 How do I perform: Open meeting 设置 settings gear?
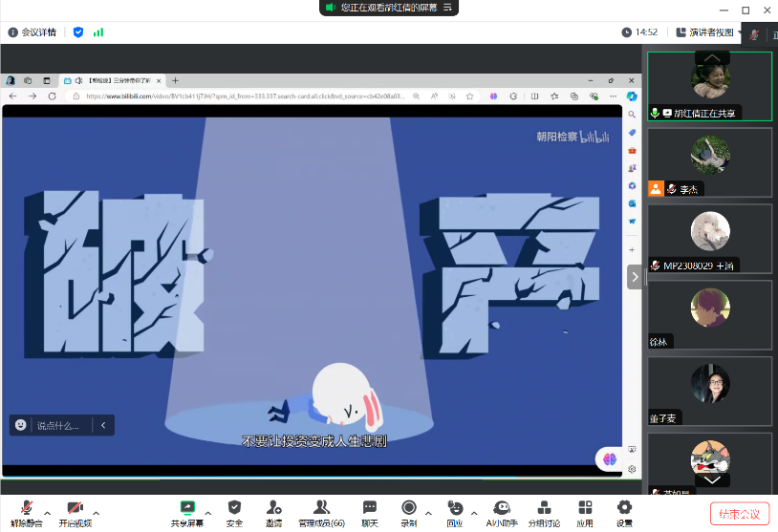pos(624,508)
